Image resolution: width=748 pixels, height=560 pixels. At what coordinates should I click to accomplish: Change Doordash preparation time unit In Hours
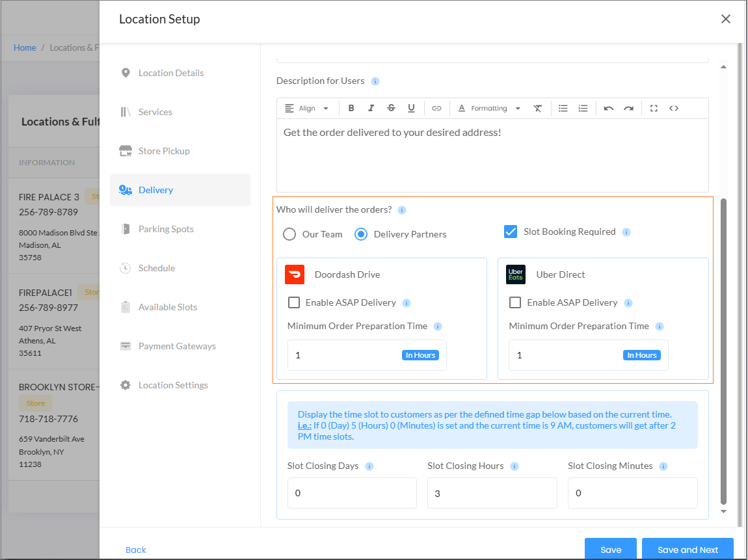coord(420,355)
